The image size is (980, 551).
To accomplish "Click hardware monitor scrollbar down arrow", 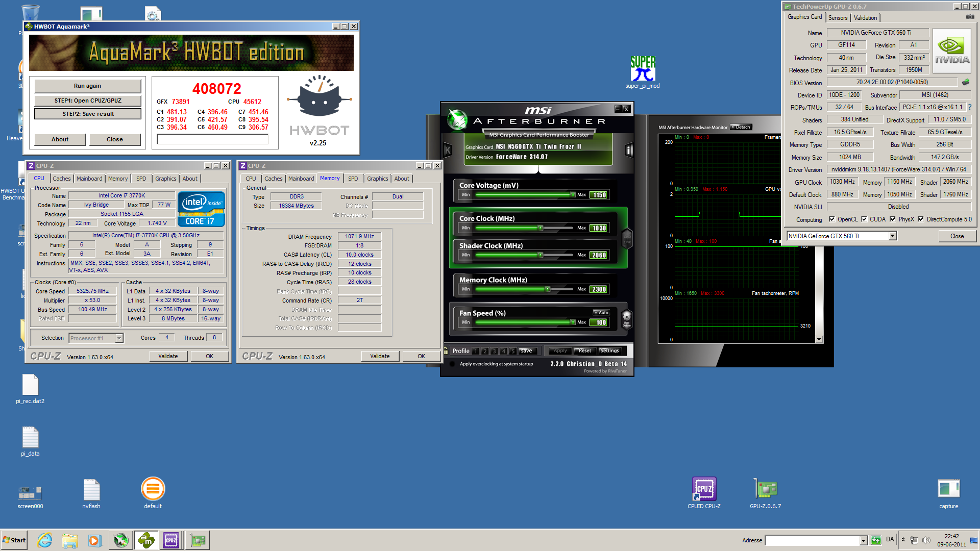I will coord(819,339).
